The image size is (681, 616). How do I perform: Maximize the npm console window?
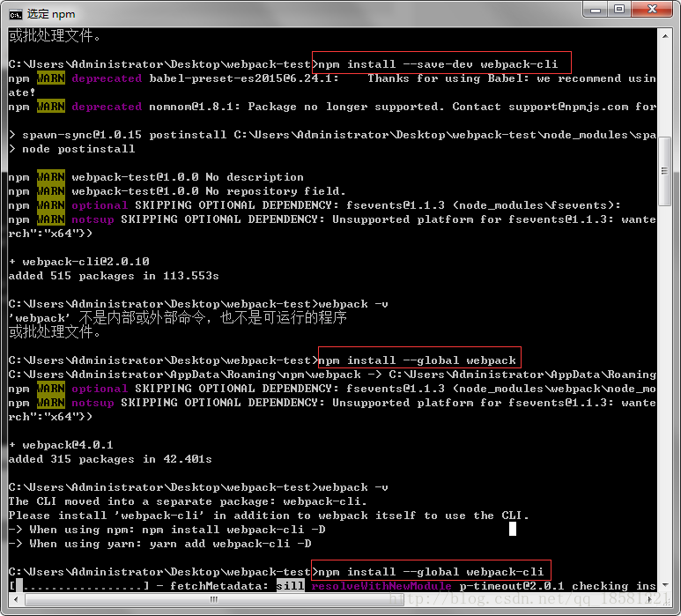pos(619,10)
